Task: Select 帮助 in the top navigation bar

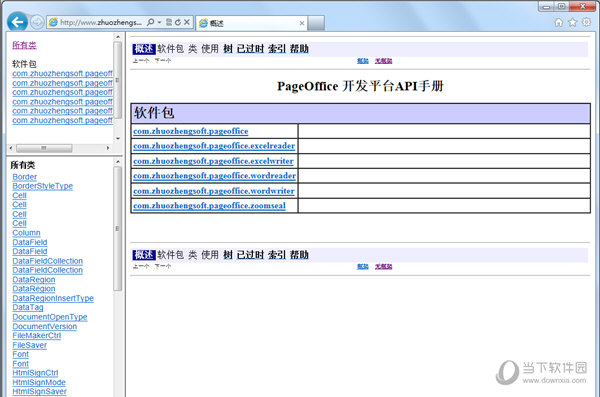Action: coord(299,49)
